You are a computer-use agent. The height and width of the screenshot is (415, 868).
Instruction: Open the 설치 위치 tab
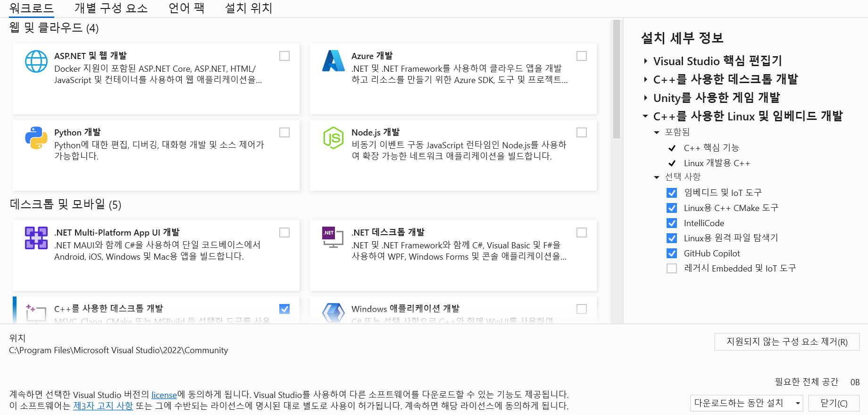pos(249,8)
